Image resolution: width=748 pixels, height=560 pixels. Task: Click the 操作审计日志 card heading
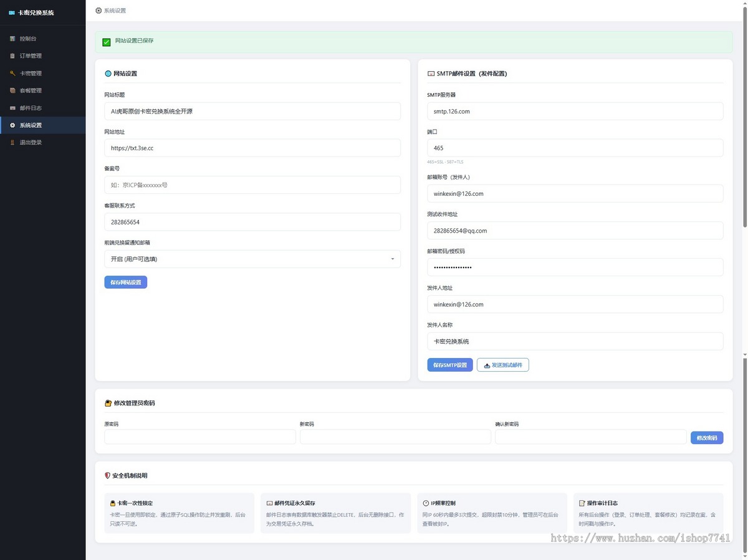coord(602,503)
